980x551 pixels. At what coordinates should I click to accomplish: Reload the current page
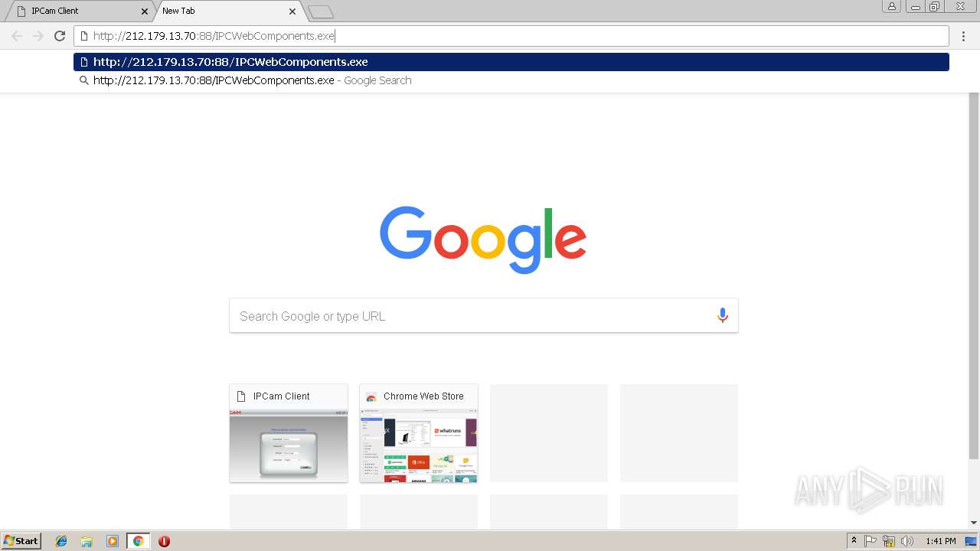pyautogui.click(x=60, y=36)
